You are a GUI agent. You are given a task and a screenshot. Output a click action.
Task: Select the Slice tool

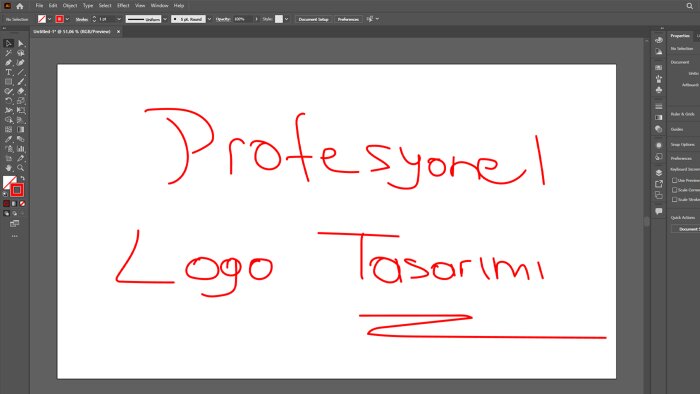[21, 158]
